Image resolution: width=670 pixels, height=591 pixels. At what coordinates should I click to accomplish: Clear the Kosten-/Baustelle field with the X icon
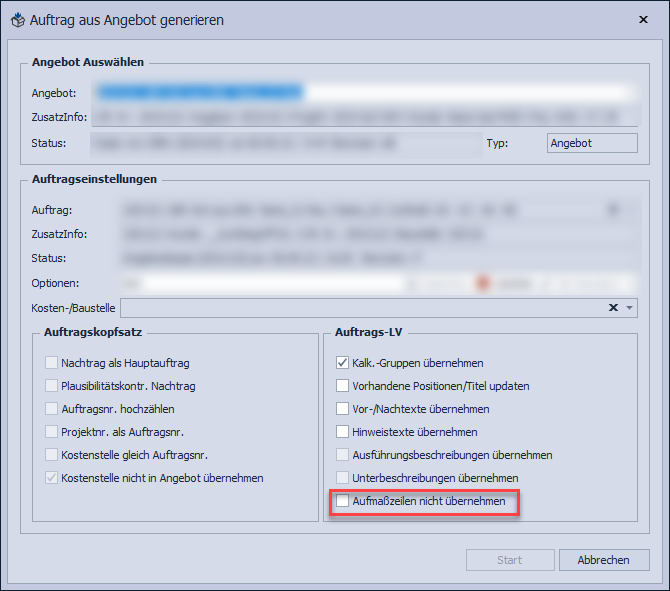(x=613, y=308)
